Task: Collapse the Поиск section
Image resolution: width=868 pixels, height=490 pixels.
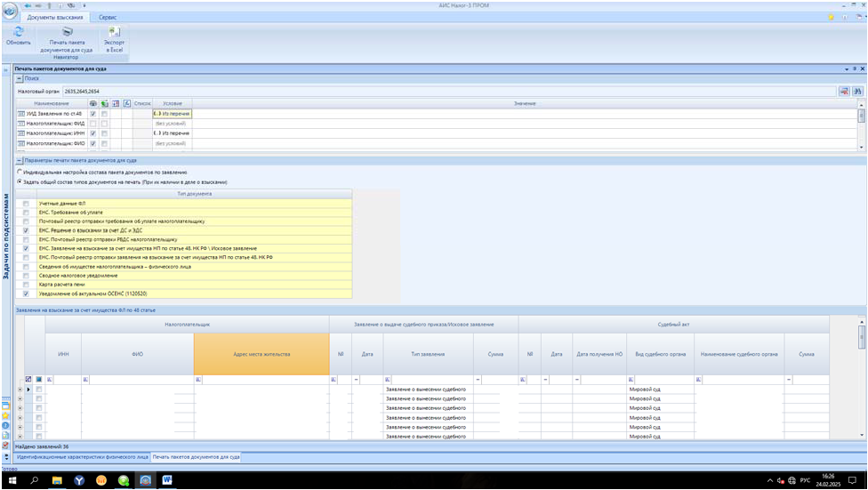Action: point(20,79)
